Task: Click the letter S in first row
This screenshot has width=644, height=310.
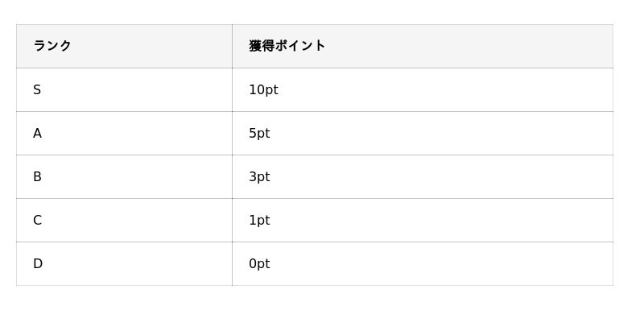Action: pos(37,90)
